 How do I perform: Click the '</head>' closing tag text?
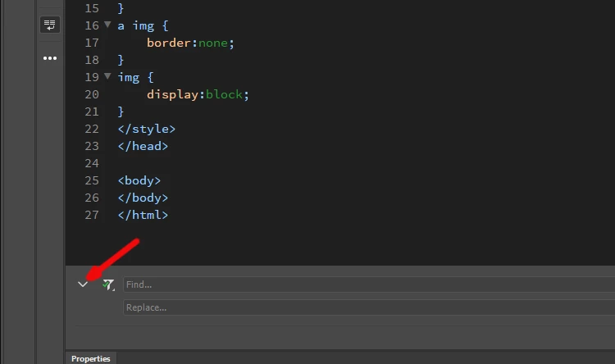(143, 146)
